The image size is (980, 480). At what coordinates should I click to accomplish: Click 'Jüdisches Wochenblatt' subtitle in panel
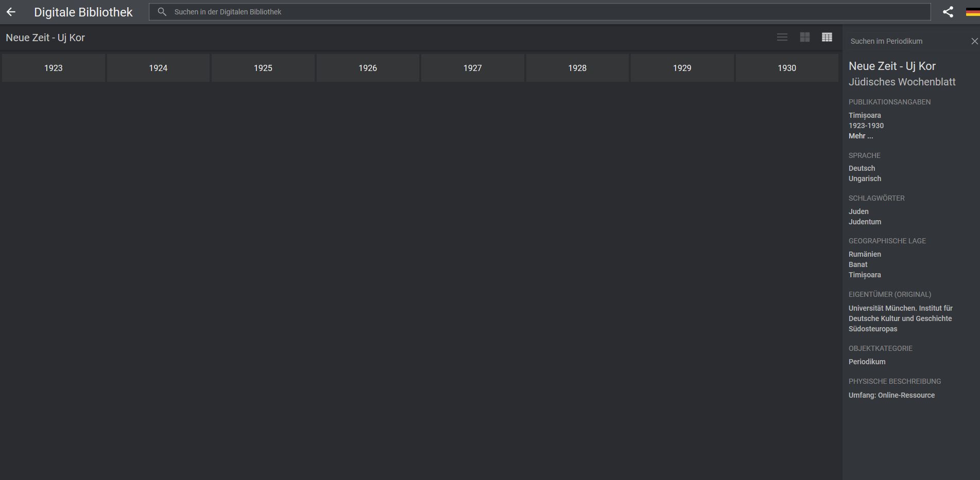(902, 82)
